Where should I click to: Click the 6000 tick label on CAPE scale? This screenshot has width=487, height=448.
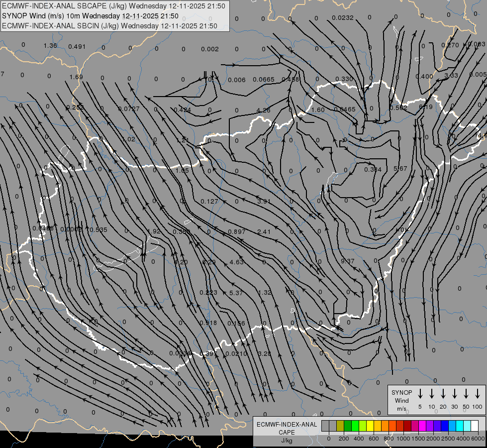[x=478, y=439]
